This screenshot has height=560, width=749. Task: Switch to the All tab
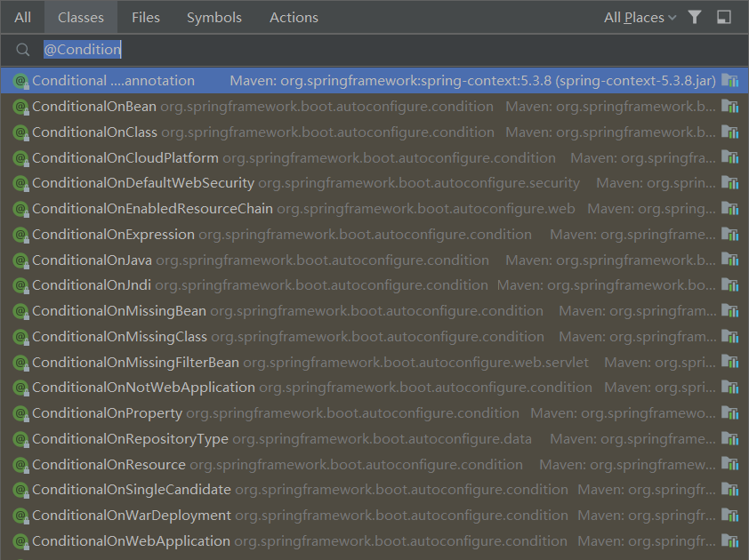point(22,18)
